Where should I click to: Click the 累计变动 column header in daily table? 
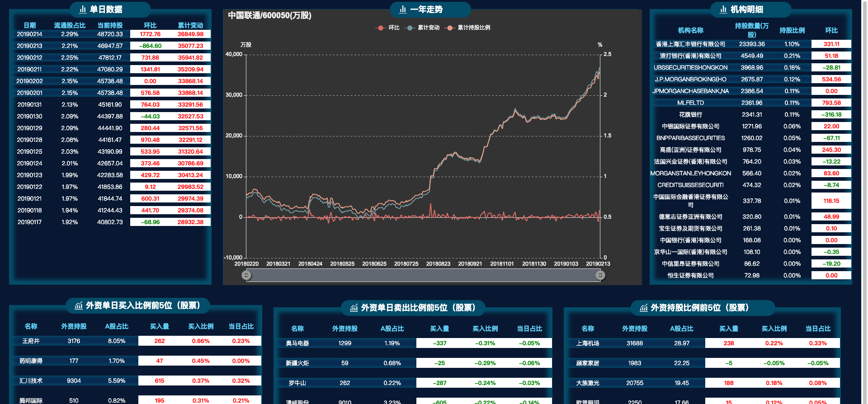point(190,25)
